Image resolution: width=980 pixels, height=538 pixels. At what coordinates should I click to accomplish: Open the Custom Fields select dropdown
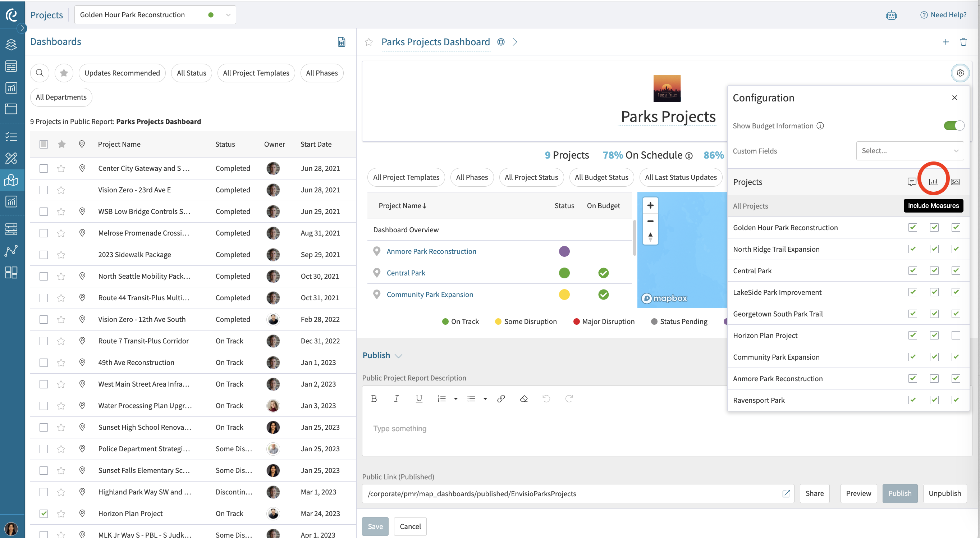tap(910, 151)
